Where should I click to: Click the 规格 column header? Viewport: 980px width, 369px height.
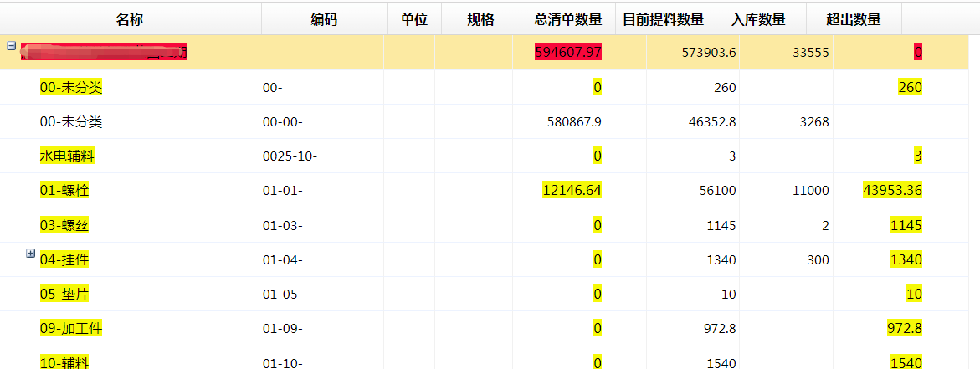[480, 19]
